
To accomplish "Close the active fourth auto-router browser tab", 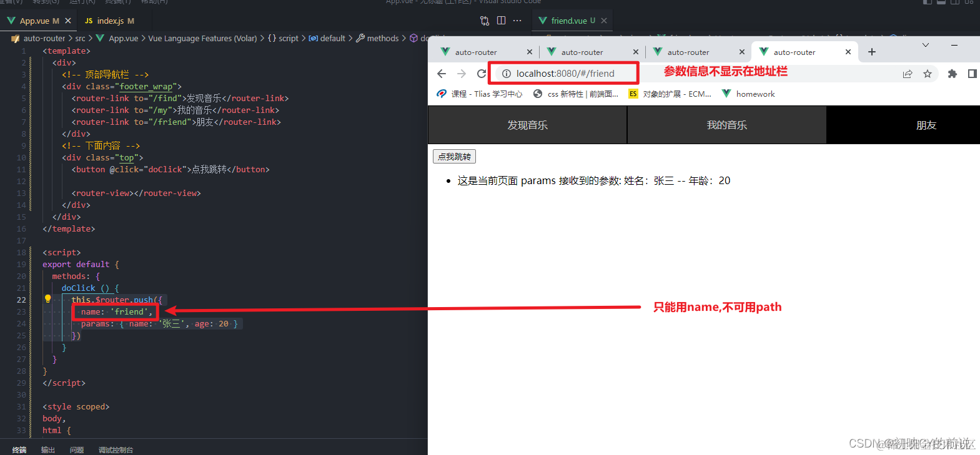I will pyautogui.click(x=848, y=52).
